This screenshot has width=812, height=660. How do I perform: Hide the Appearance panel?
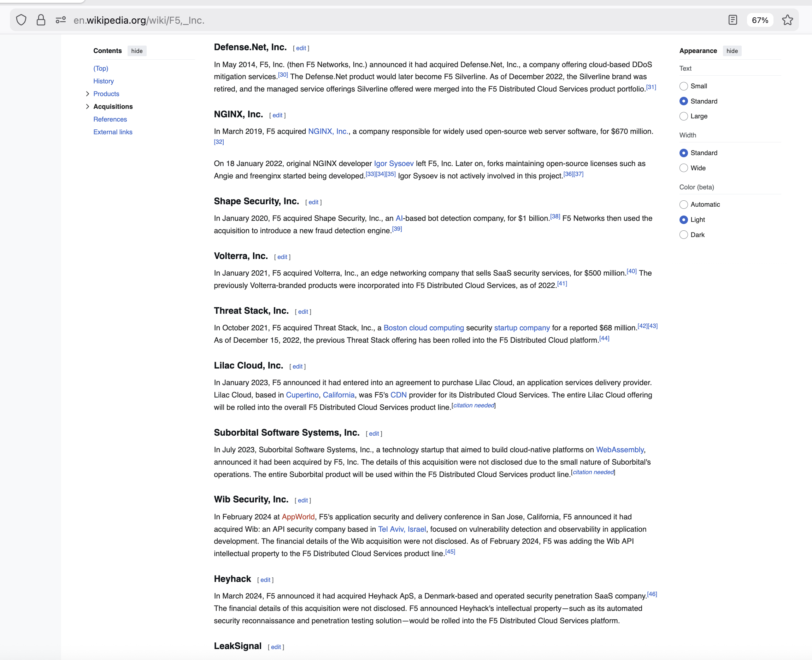click(732, 51)
